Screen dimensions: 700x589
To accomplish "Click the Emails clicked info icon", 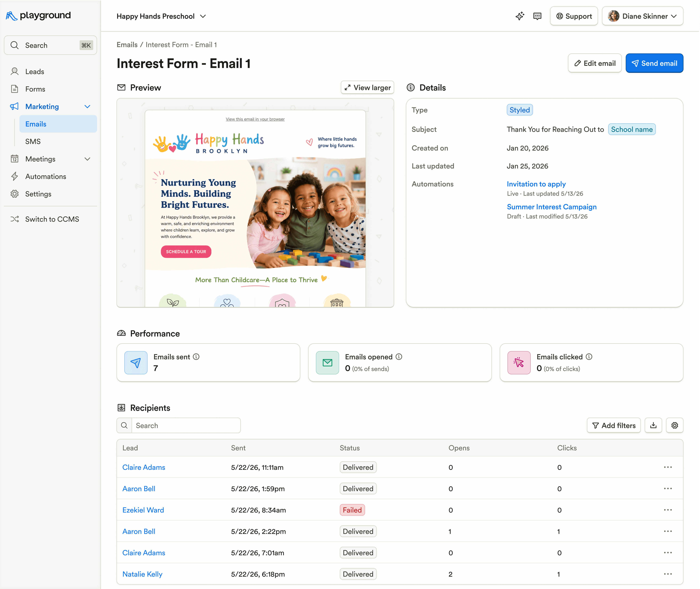I will [x=589, y=357].
